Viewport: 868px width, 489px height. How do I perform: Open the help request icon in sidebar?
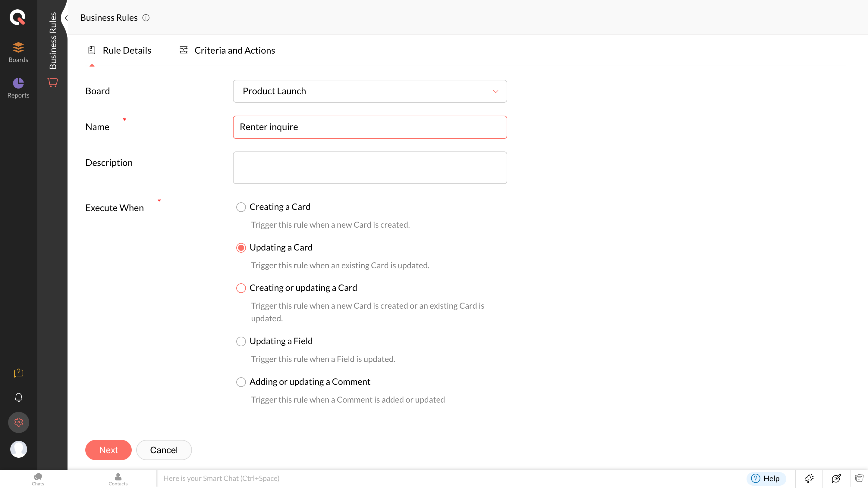18,372
